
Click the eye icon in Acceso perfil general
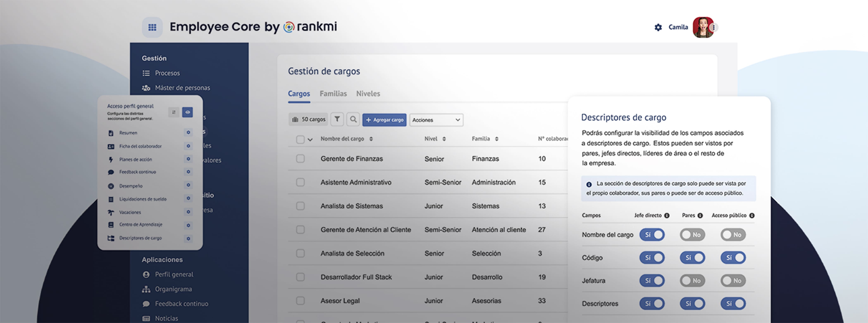(187, 113)
